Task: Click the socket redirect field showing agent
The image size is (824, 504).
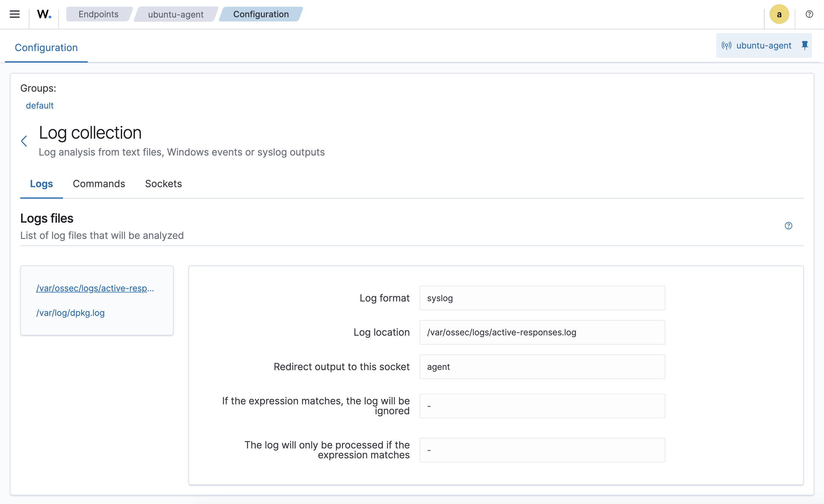Action: [x=542, y=367]
